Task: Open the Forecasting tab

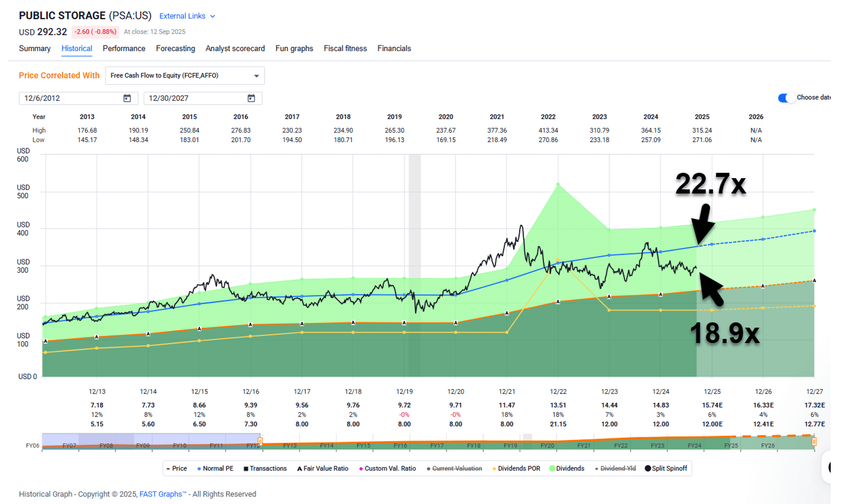Action: tap(175, 49)
